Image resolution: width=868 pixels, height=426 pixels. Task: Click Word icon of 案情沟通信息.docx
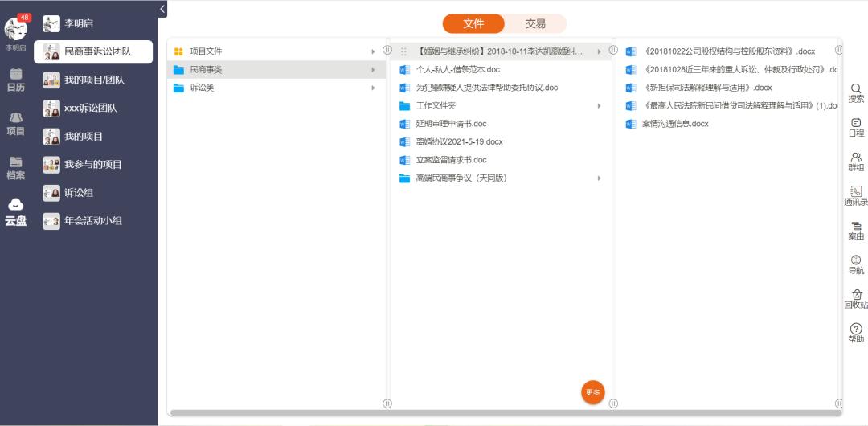(631, 124)
